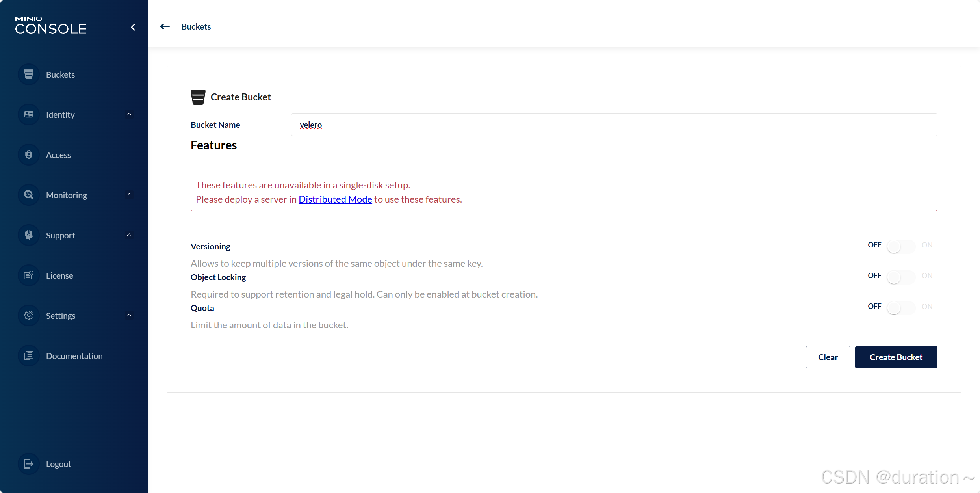Click the Access lock icon
The width and height of the screenshot is (980, 493).
click(x=29, y=155)
